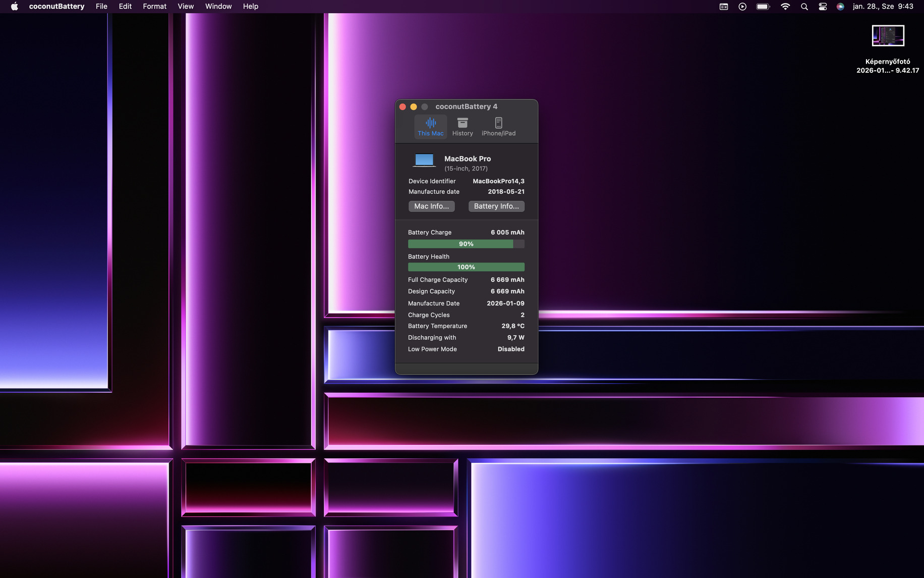Image resolution: width=924 pixels, height=578 pixels.
Task: Click the Charge Cycles label
Action: pos(429,315)
